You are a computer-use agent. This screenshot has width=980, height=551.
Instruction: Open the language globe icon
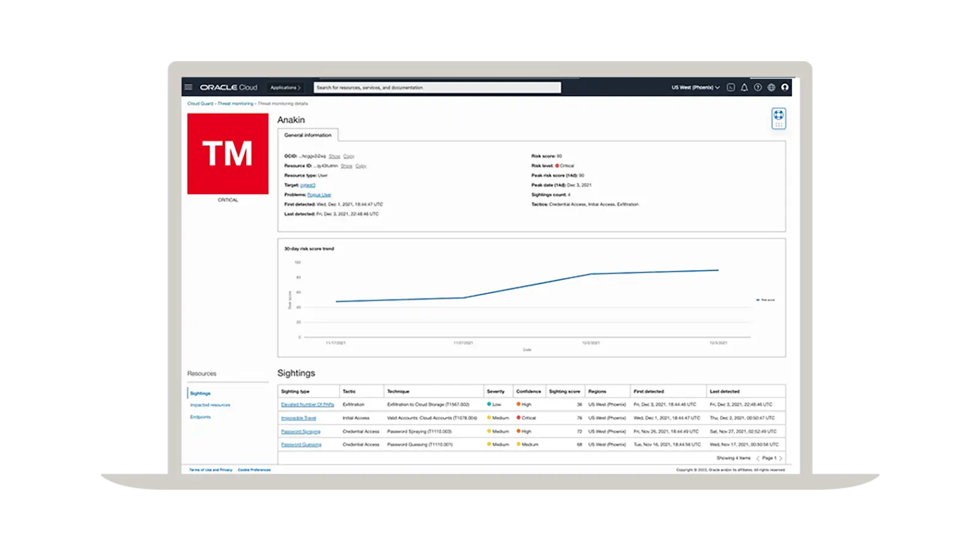(771, 88)
